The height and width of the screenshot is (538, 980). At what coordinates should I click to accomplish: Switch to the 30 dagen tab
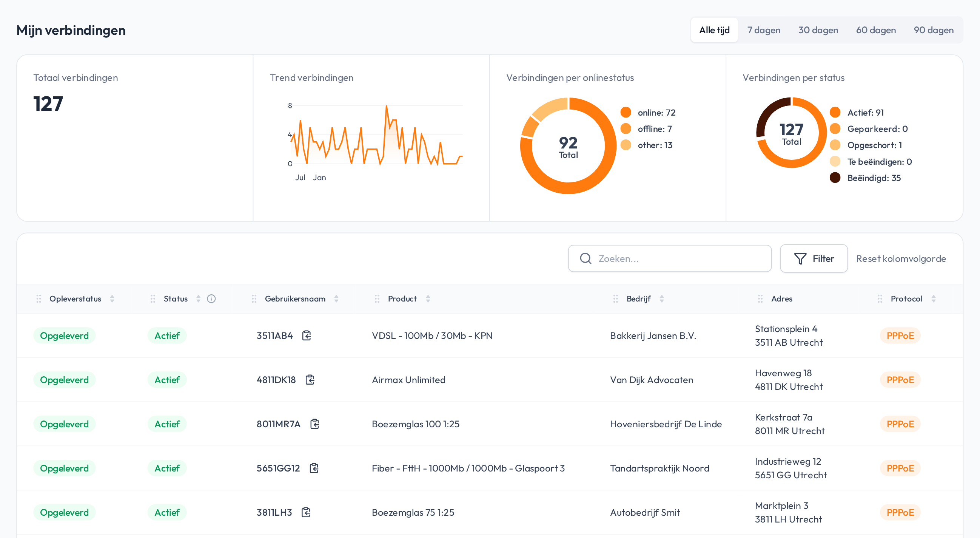click(x=818, y=30)
